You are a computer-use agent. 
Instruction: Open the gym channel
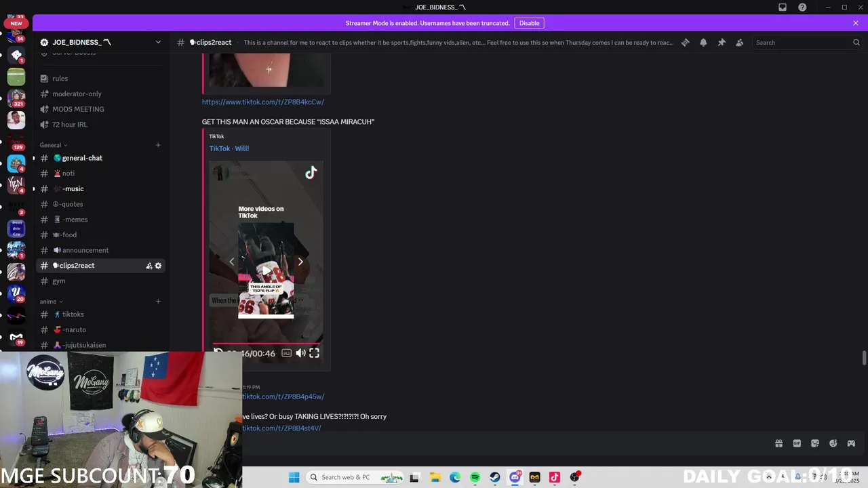pos(100,281)
